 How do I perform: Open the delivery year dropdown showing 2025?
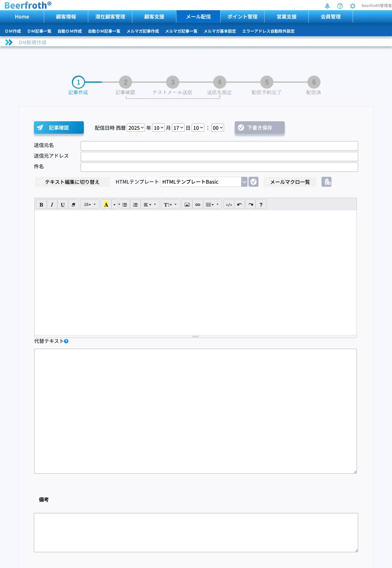(136, 128)
